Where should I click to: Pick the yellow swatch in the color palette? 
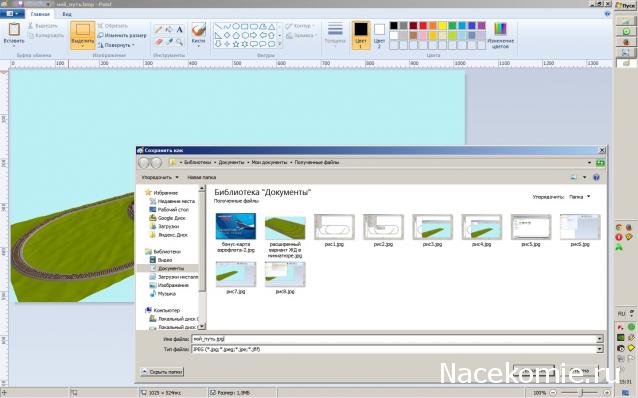coord(442,26)
